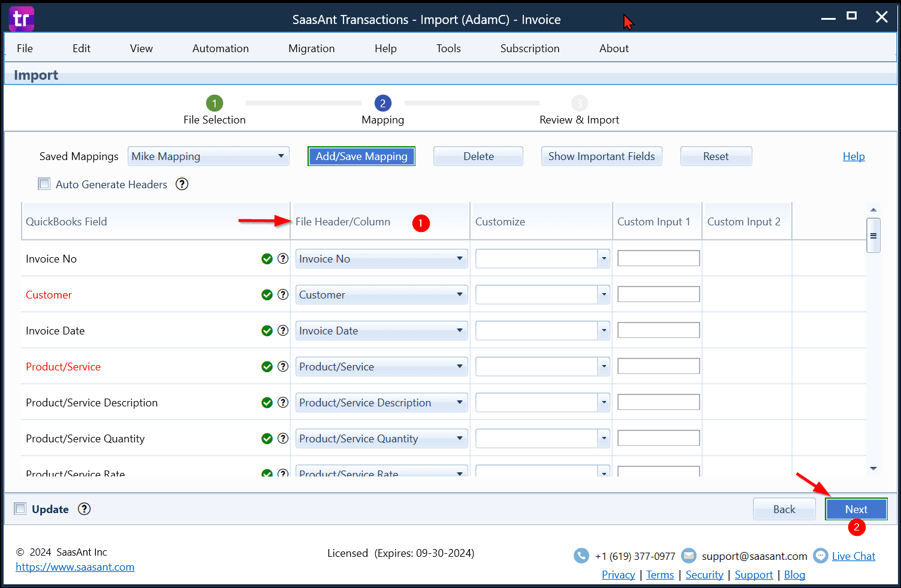
Task: Click green check in Product/Service Description row
Action: pyautogui.click(x=267, y=402)
